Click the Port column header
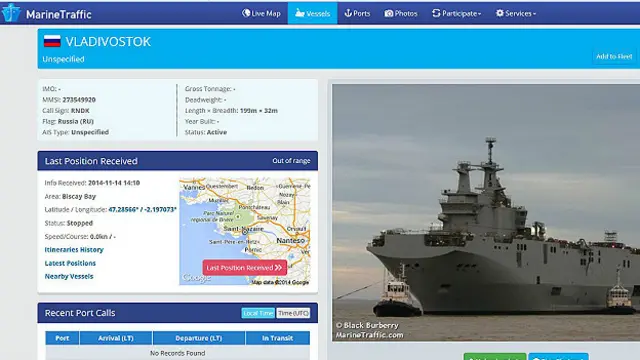Viewport: 640px width, 360px height. 62,338
